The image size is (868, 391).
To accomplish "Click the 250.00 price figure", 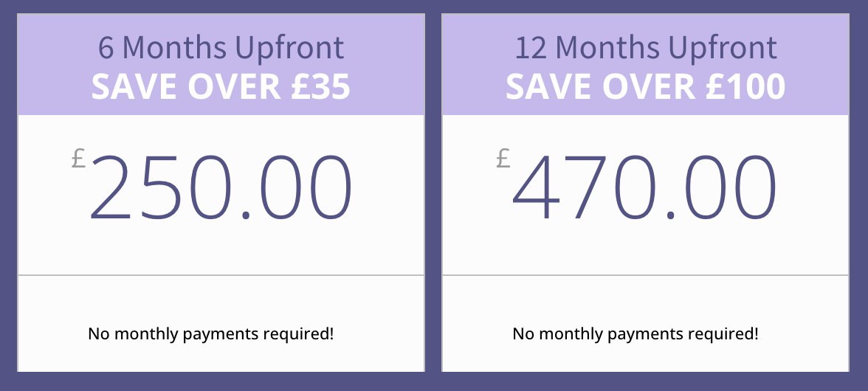I will point(221,187).
